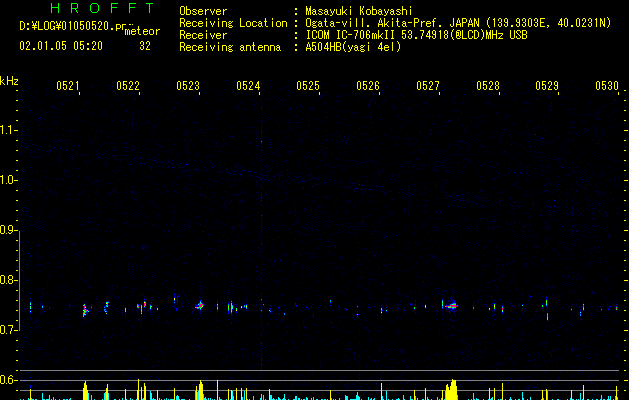Click the Observer field label
Image resolution: width=629 pixels, height=400 pixels.
(x=203, y=11)
